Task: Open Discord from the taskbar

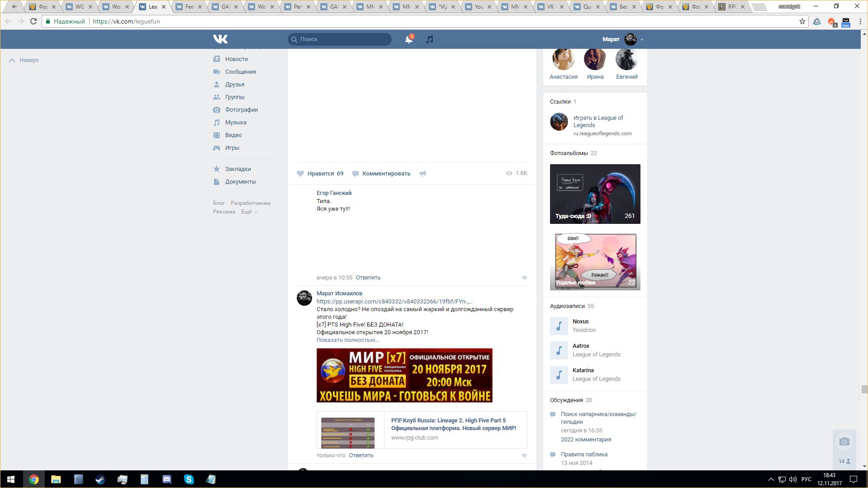Action: coord(166,479)
